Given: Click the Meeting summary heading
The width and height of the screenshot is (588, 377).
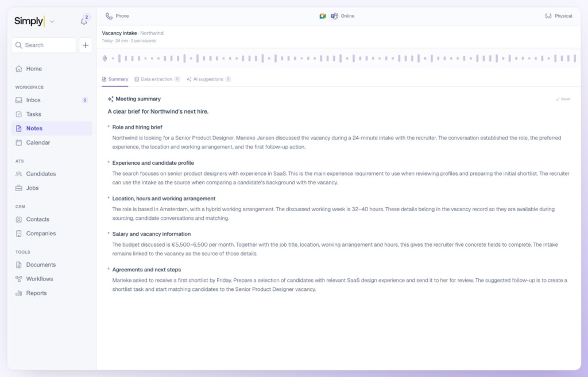Looking at the screenshot, I should coord(138,99).
